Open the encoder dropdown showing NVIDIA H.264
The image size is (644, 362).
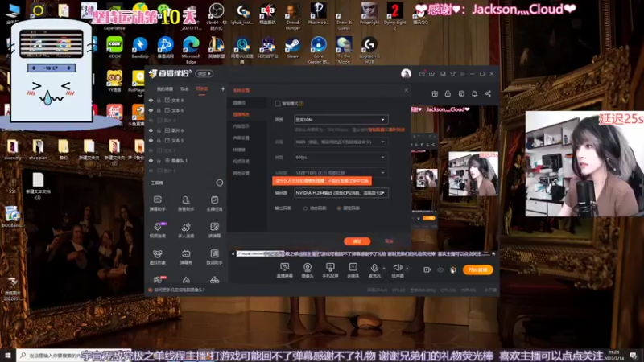click(341, 192)
